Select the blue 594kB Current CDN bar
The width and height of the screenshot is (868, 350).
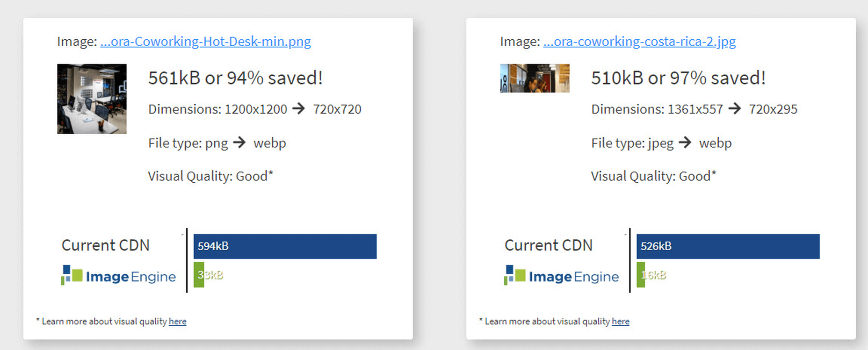point(285,246)
